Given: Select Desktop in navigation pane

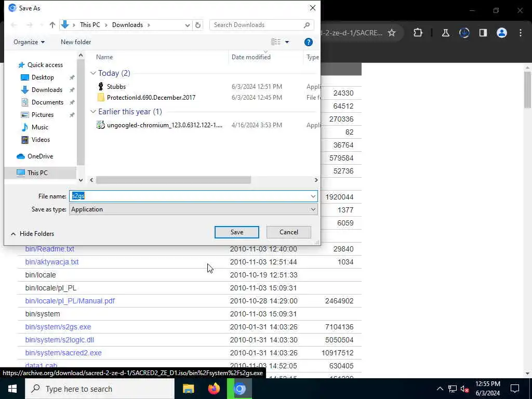Looking at the screenshot, I should [43, 77].
